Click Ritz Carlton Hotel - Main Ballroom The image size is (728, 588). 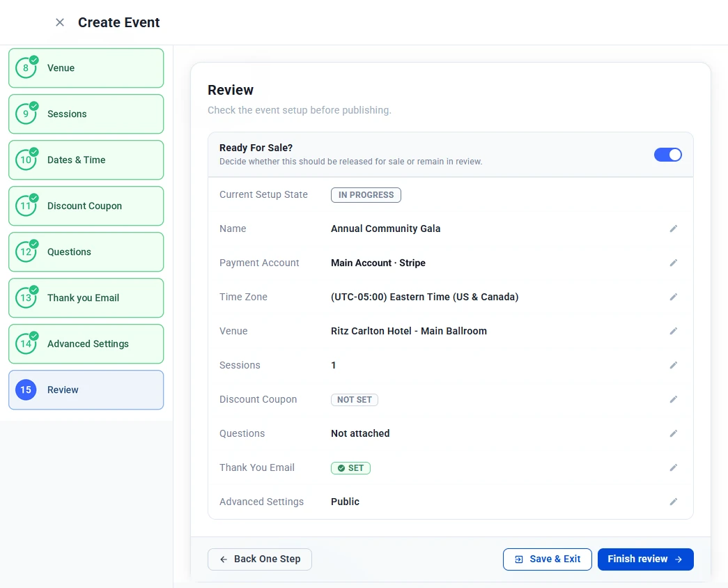coord(408,331)
